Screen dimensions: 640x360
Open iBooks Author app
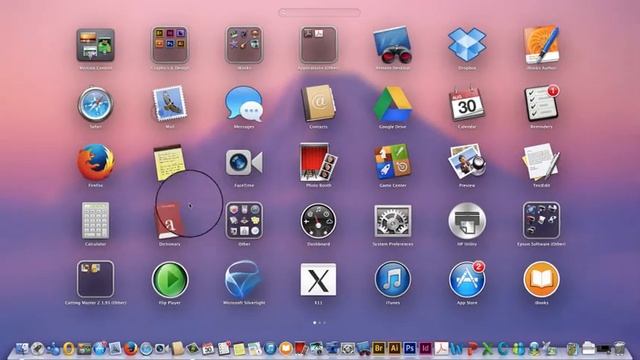tap(541, 44)
